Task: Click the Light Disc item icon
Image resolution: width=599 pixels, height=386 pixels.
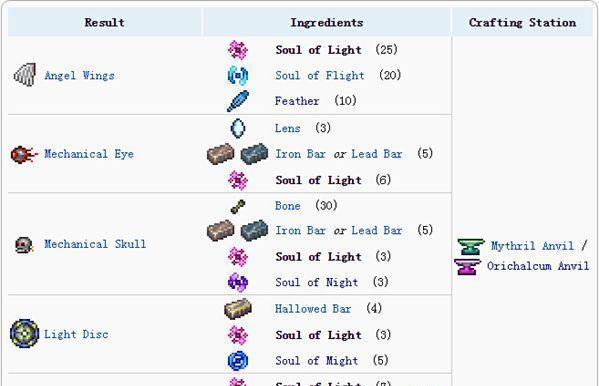Action: point(24,334)
